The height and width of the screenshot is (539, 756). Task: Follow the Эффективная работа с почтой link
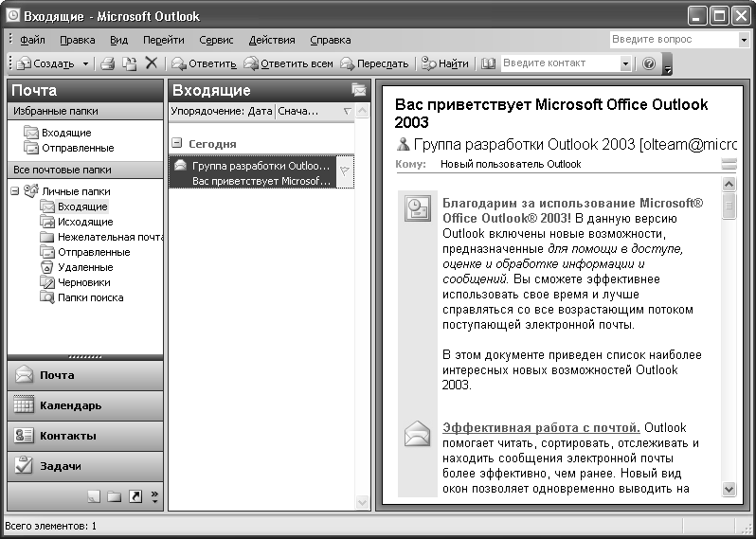point(541,427)
